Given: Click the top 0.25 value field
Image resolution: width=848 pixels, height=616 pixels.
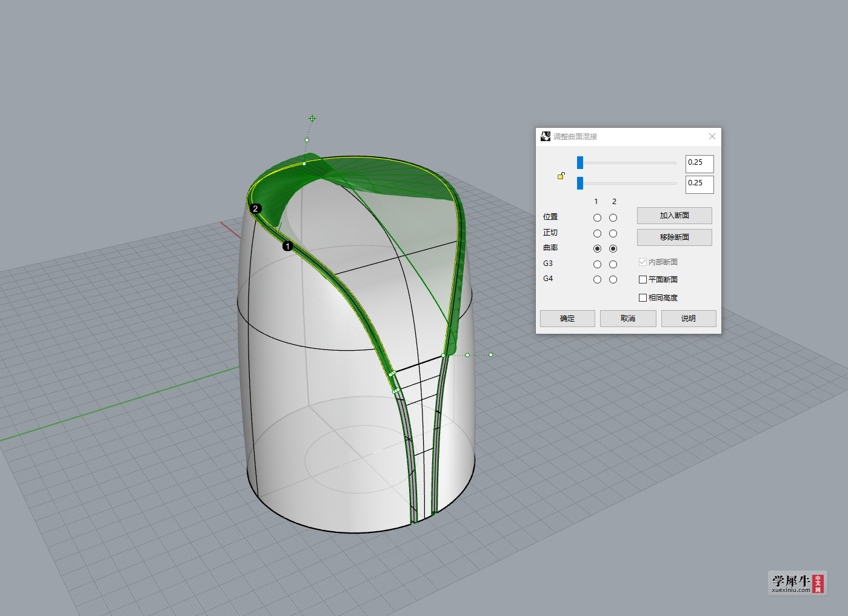Looking at the screenshot, I should click(699, 164).
